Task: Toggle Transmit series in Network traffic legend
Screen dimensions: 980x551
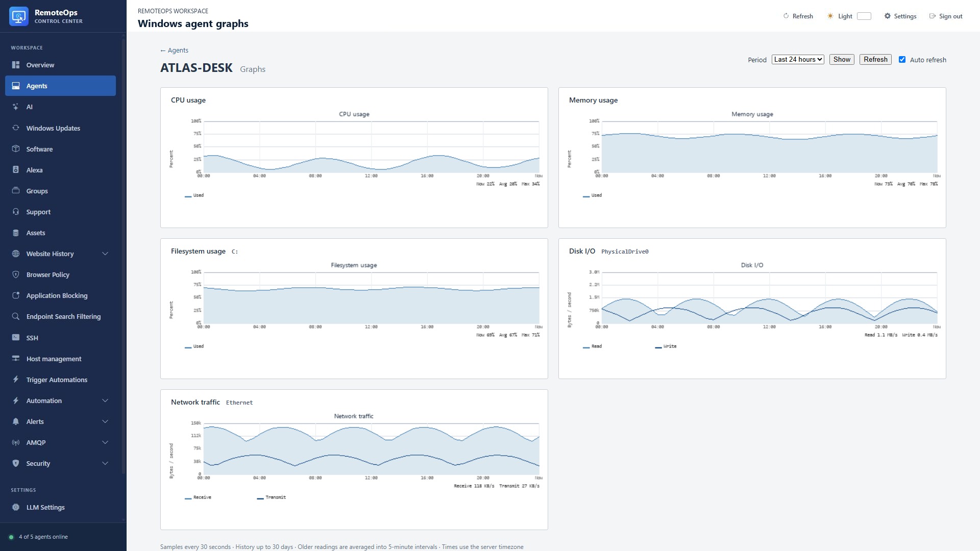Action: (271, 497)
